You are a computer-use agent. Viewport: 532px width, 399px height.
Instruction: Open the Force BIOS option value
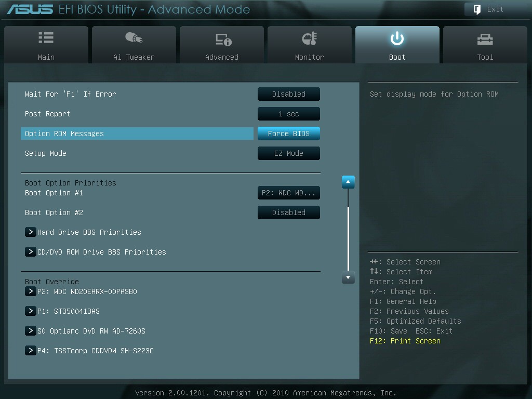(289, 134)
